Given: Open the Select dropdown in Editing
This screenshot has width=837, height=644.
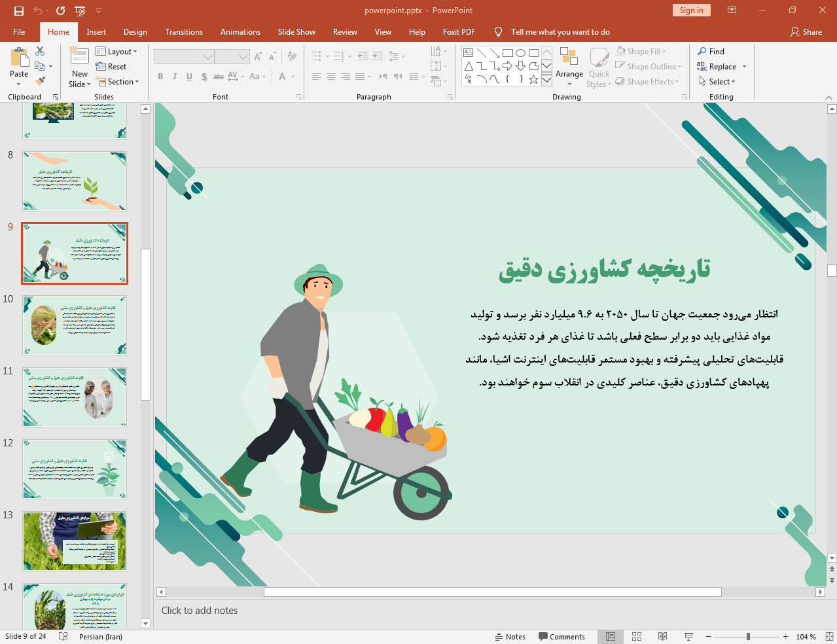Looking at the screenshot, I should click(x=717, y=82).
